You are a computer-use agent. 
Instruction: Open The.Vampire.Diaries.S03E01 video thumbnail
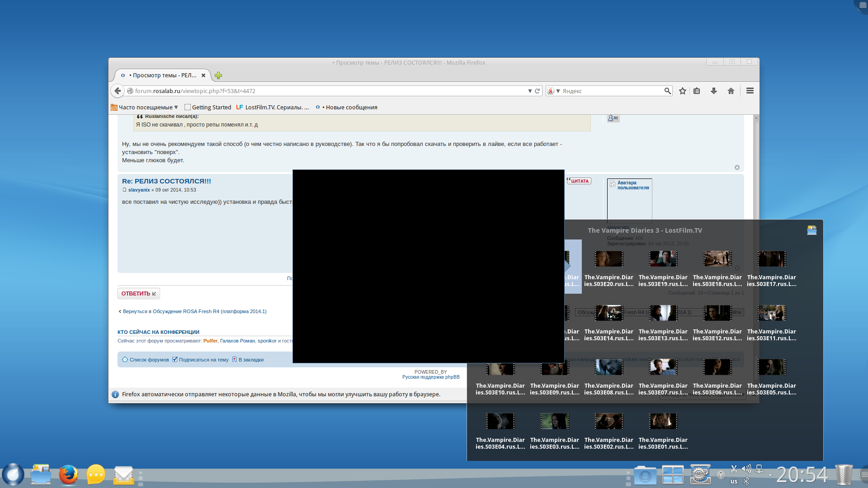(x=663, y=422)
